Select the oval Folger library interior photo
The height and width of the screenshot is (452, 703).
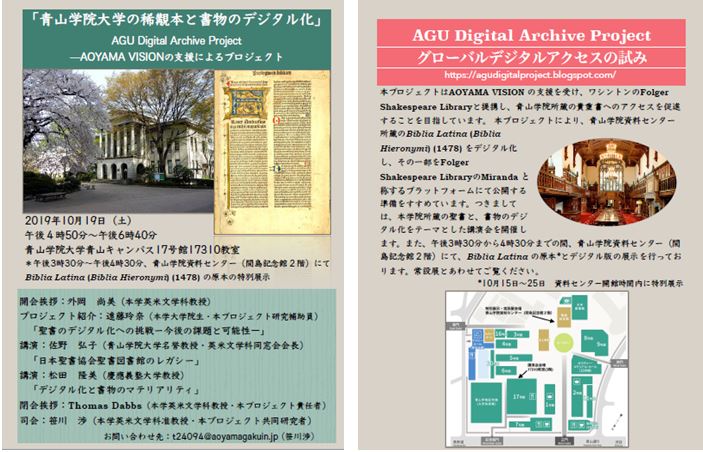(607, 182)
